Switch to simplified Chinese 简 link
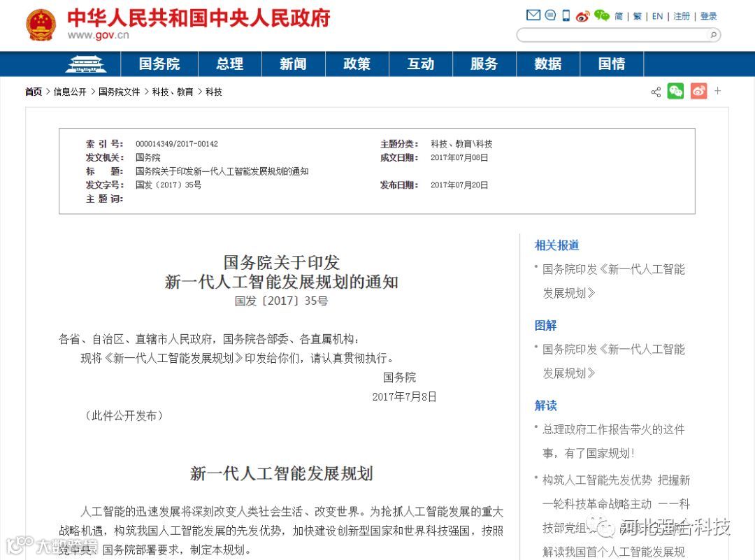 (x=619, y=16)
